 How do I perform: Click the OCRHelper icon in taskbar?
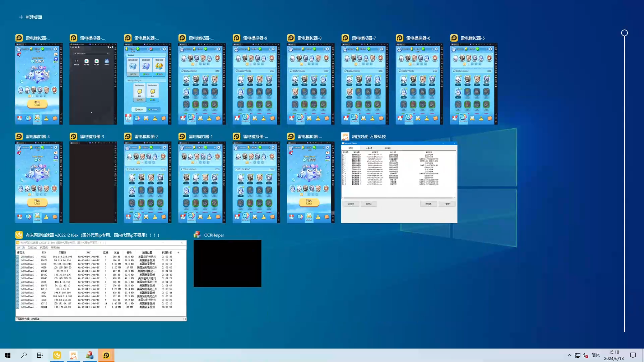click(89, 355)
